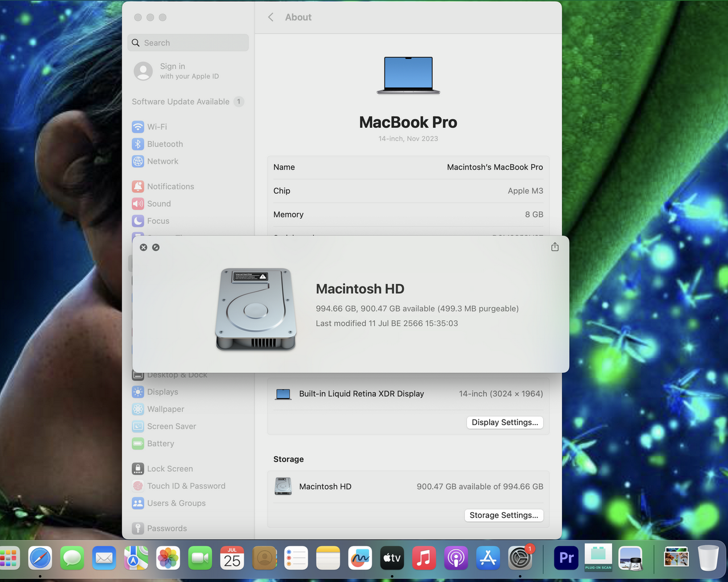Launch Adobe Premiere Pro from the Dock

click(566, 558)
